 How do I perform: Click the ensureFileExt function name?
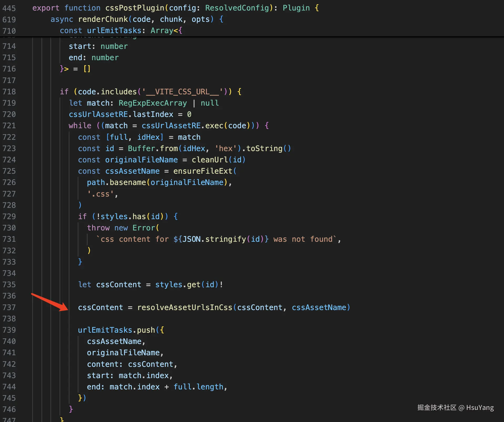[x=203, y=171]
